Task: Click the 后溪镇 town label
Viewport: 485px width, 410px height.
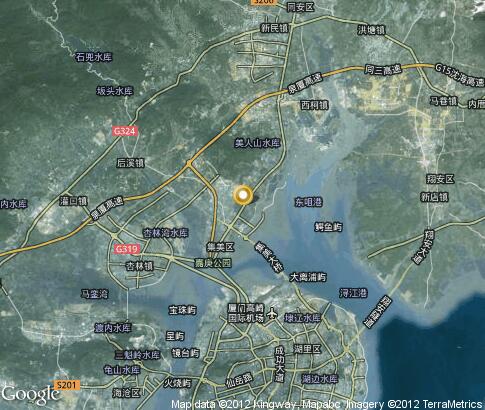Action: click(130, 163)
